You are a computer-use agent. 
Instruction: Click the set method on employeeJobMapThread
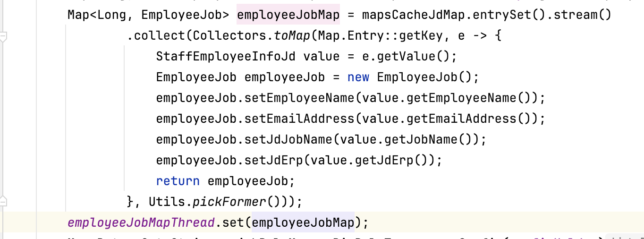pyautogui.click(x=233, y=222)
